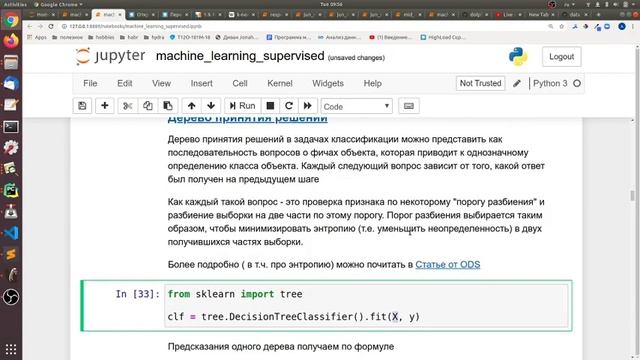Open the Help menu
640x360 pixels.
[373, 83]
